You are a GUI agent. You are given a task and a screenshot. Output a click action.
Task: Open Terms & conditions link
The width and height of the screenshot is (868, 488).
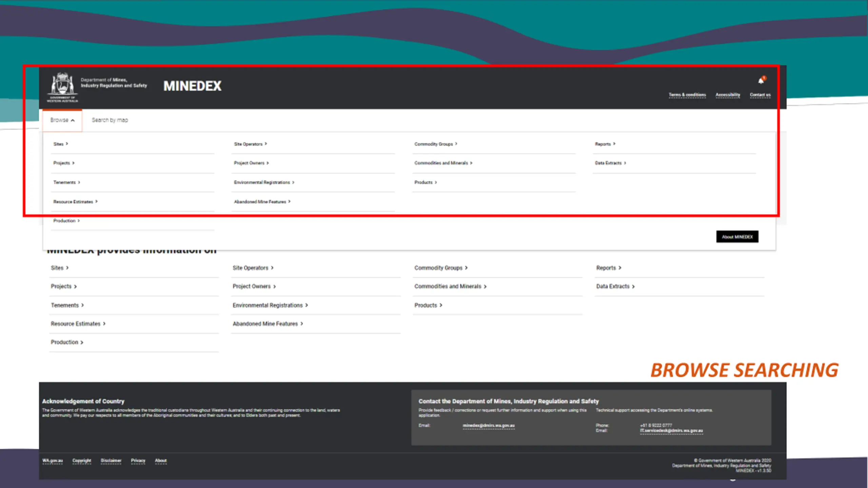point(687,95)
